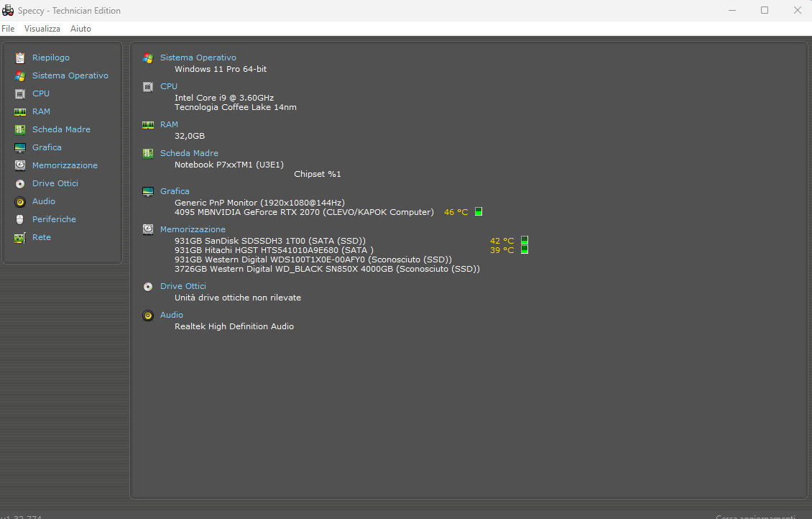
Task: Click the Rete network card icon in sidebar
Action: [x=19, y=238]
